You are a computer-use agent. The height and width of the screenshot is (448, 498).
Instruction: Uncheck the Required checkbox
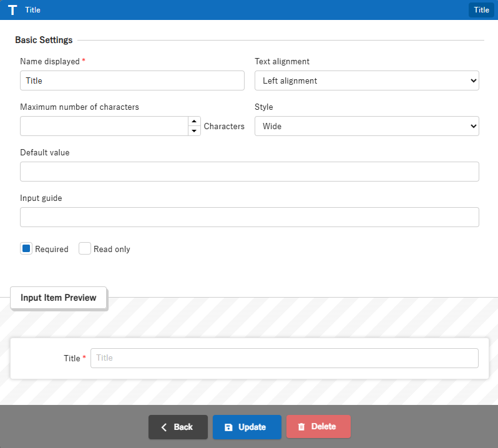coord(26,248)
